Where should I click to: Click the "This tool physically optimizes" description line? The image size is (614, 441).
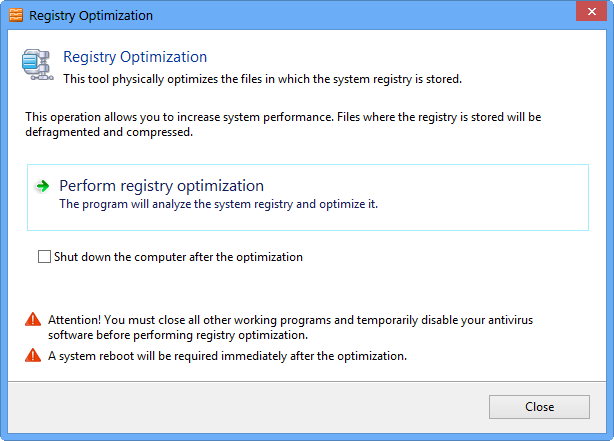coord(262,77)
